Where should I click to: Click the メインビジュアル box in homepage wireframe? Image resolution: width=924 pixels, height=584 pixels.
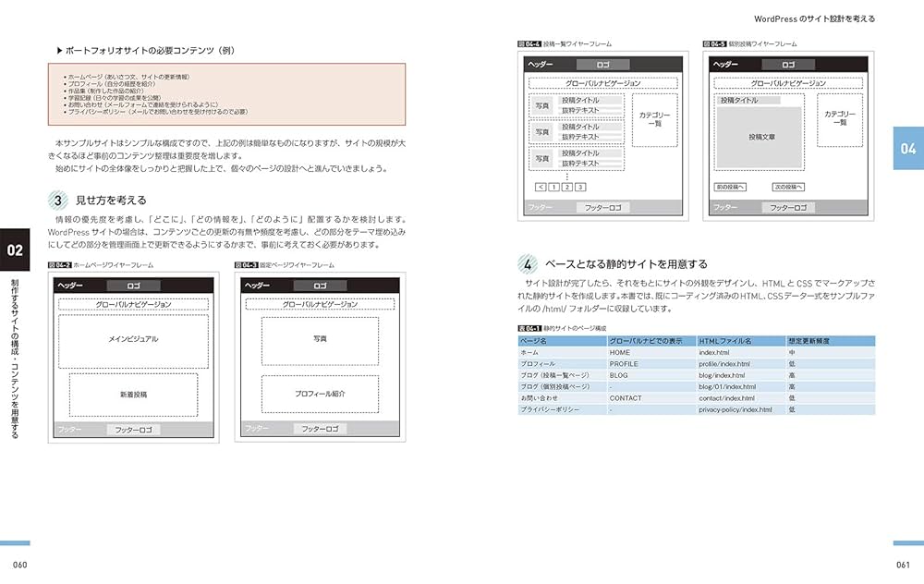(133, 340)
